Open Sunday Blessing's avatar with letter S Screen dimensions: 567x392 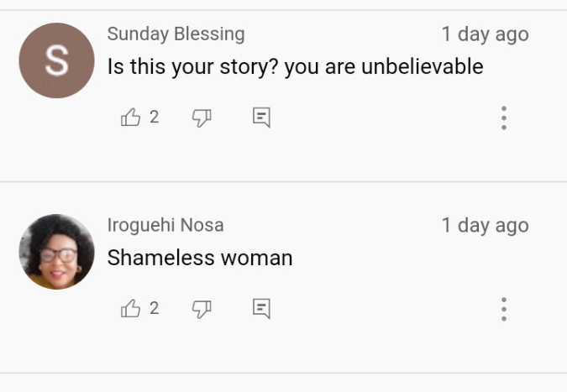click(x=56, y=60)
